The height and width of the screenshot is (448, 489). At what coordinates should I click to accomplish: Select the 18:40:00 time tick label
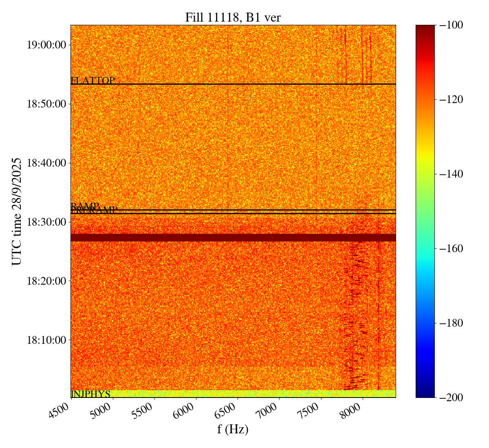tap(46, 163)
